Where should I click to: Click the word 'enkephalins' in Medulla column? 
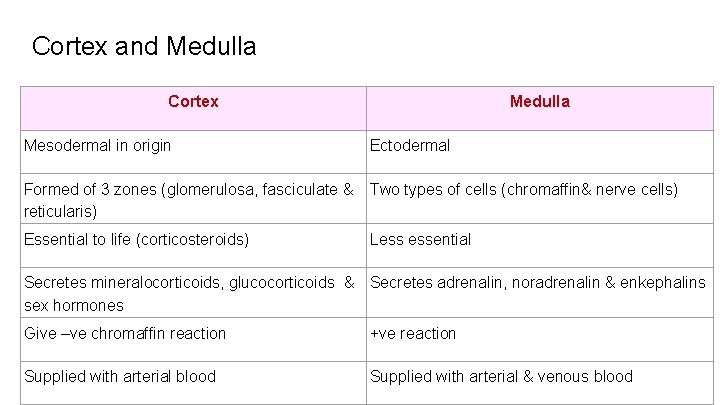(x=663, y=283)
